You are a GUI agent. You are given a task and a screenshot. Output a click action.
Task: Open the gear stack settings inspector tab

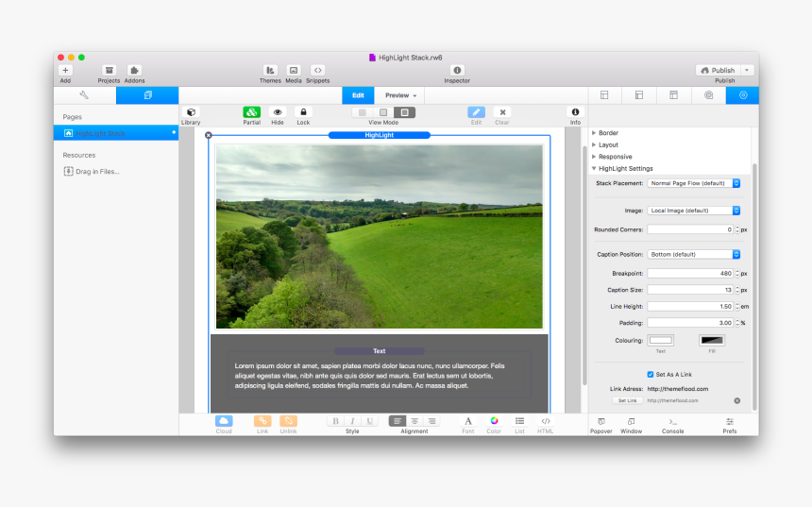tap(743, 95)
